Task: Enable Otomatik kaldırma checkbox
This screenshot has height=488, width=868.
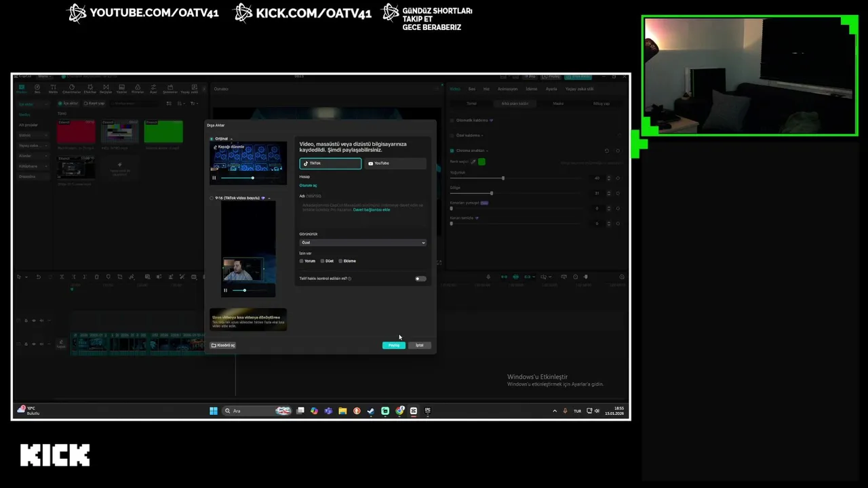Action: [x=452, y=121]
